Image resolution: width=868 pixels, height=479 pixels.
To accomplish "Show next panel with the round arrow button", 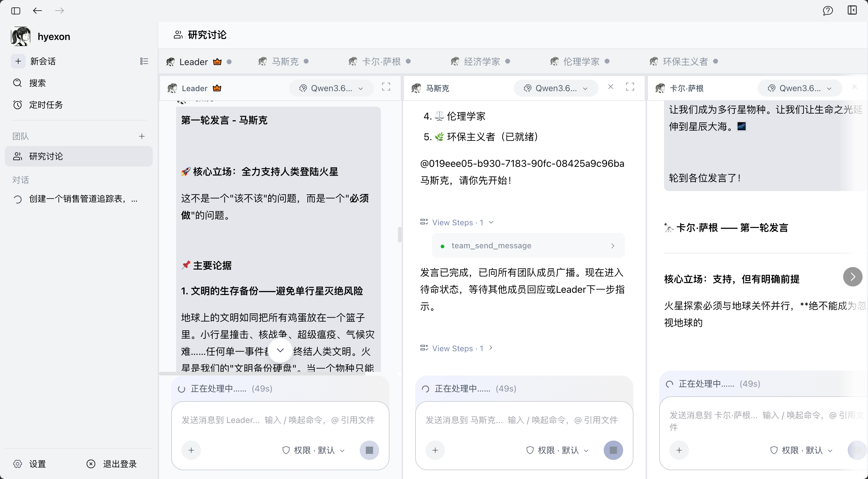I will (x=853, y=277).
